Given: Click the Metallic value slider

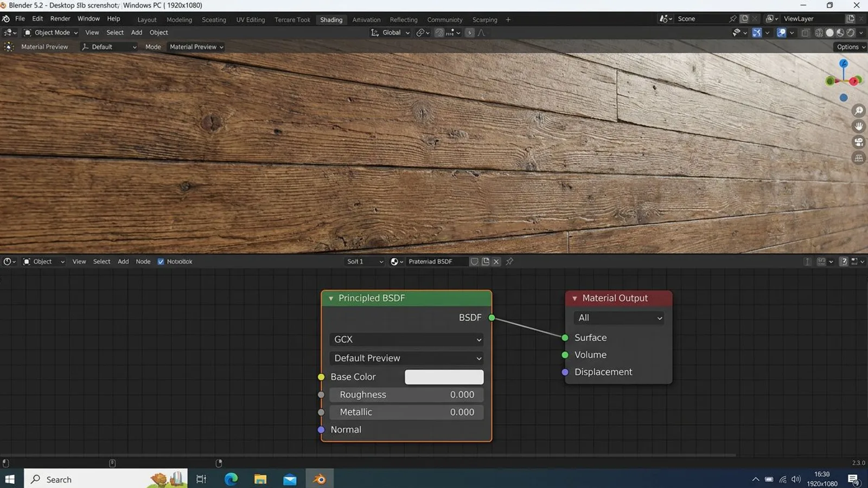Looking at the screenshot, I should coord(406,412).
